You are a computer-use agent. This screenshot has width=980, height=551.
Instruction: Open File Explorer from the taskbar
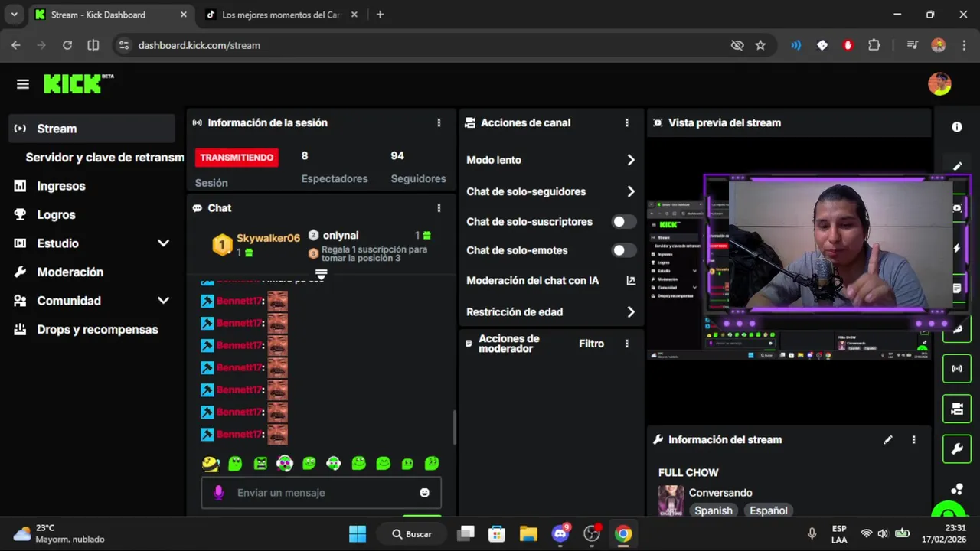[528, 533]
